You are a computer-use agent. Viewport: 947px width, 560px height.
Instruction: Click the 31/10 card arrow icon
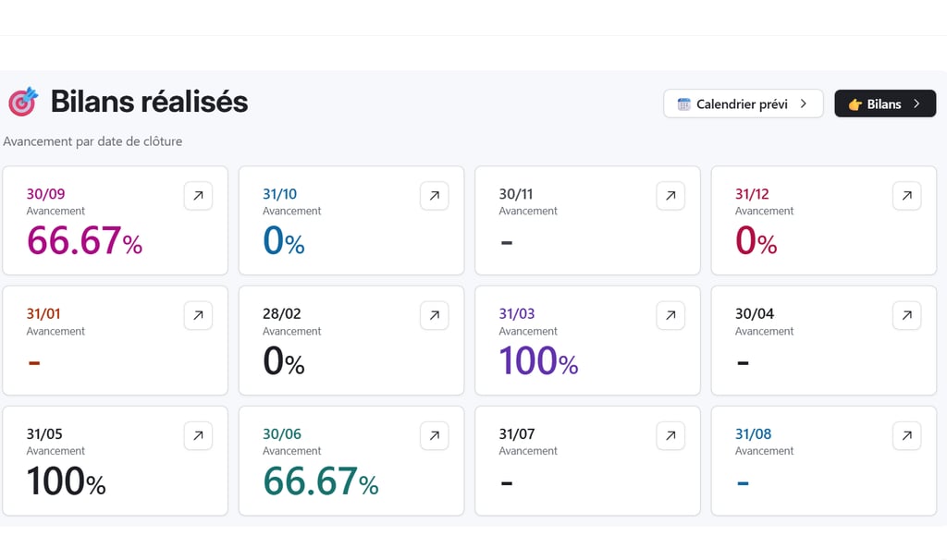pyautogui.click(x=435, y=196)
